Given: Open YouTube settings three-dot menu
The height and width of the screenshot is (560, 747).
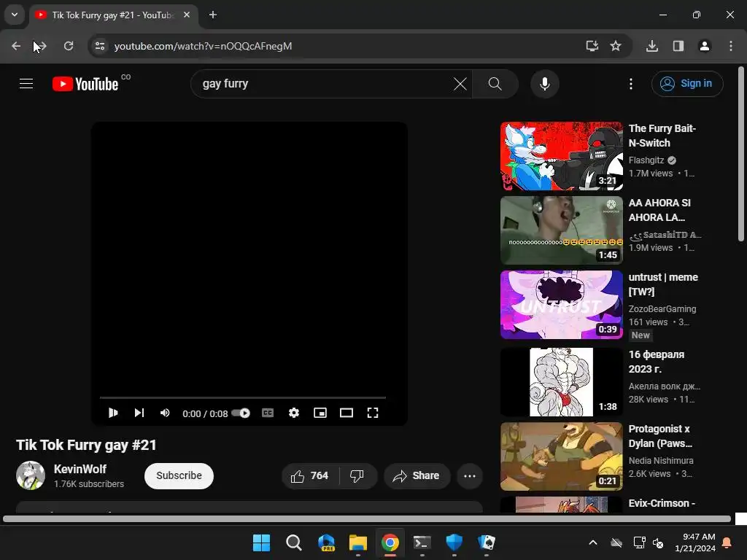Looking at the screenshot, I should (x=631, y=84).
